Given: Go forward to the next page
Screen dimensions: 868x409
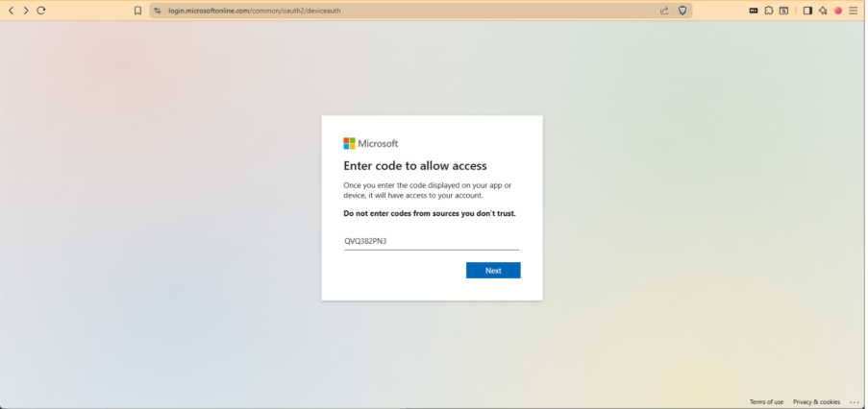Looking at the screenshot, I should pyautogui.click(x=26, y=11).
